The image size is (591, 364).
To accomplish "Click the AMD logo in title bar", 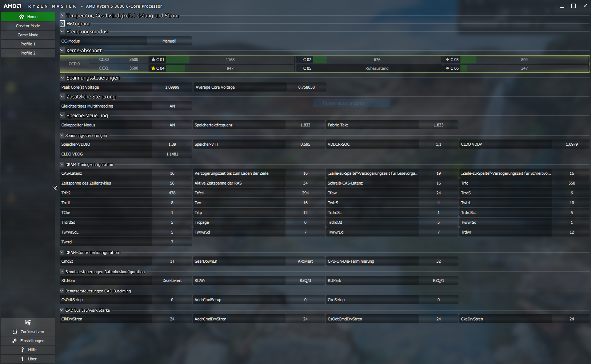I will click(12, 6).
